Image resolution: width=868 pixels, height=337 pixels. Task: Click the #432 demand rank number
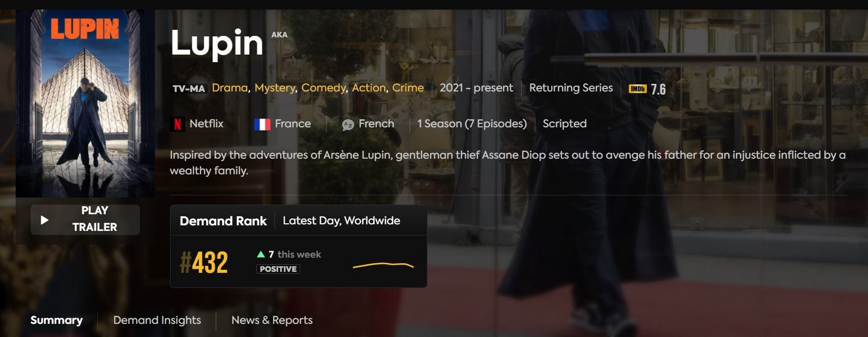pos(204,263)
